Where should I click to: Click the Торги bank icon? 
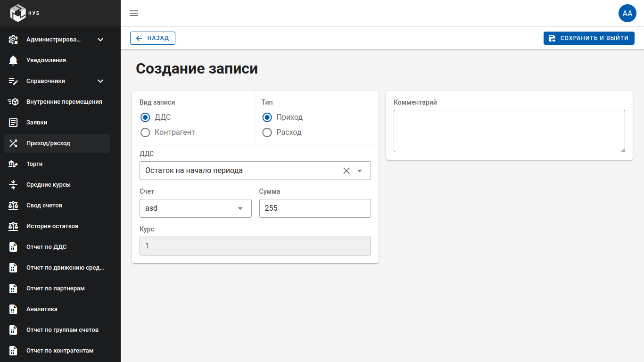click(13, 164)
